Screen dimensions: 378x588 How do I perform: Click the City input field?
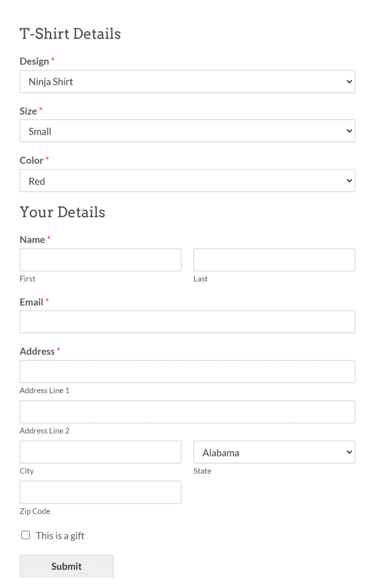tap(100, 452)
